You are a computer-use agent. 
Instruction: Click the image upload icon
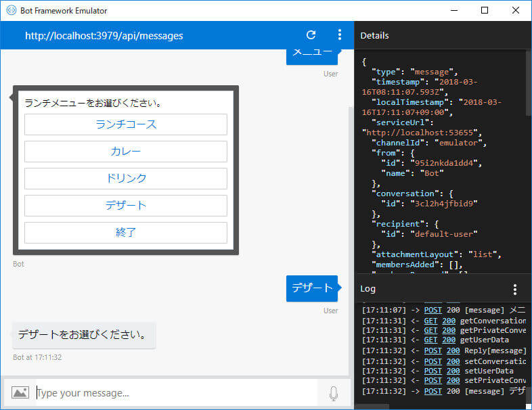(20, 392)
